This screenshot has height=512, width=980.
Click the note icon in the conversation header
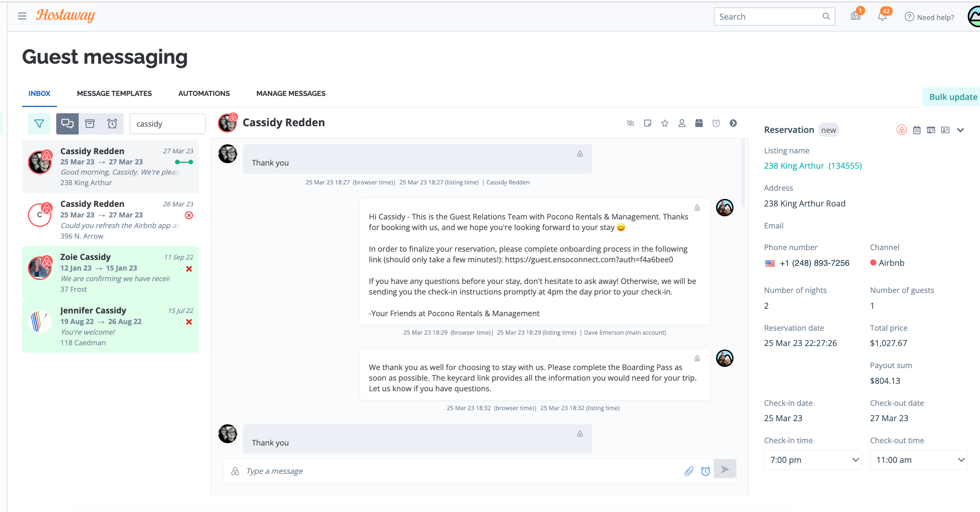[x=647, y=123]
